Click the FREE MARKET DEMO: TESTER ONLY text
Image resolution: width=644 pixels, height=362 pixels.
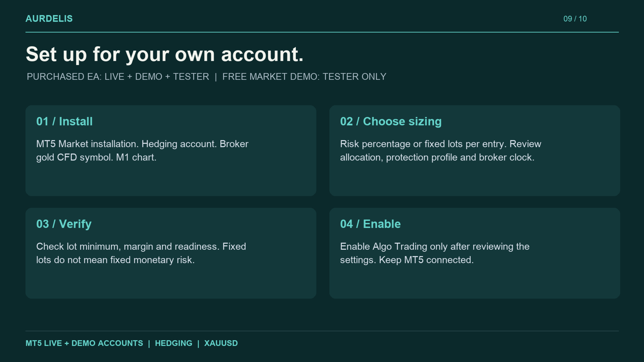coord(304,77)
